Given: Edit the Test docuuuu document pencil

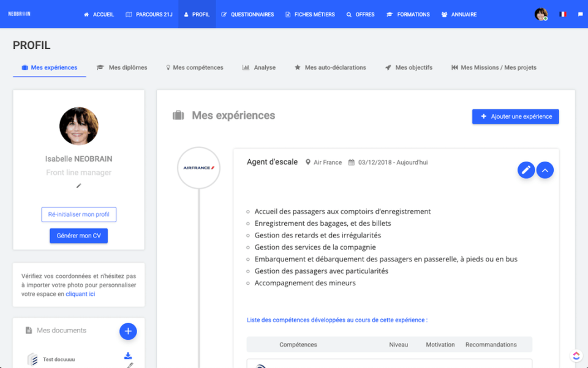Looking at the screenshot, I should [130, 366].
